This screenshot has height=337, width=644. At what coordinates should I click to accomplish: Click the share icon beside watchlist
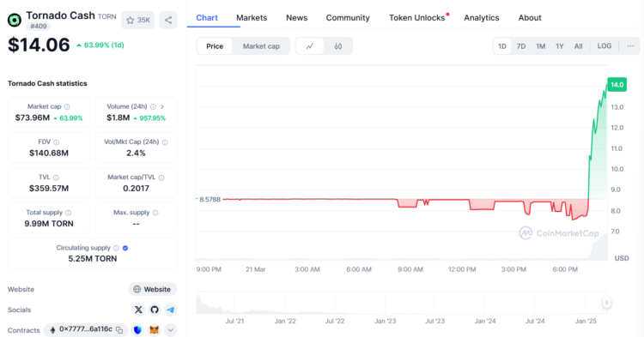(x=168, y=20)
